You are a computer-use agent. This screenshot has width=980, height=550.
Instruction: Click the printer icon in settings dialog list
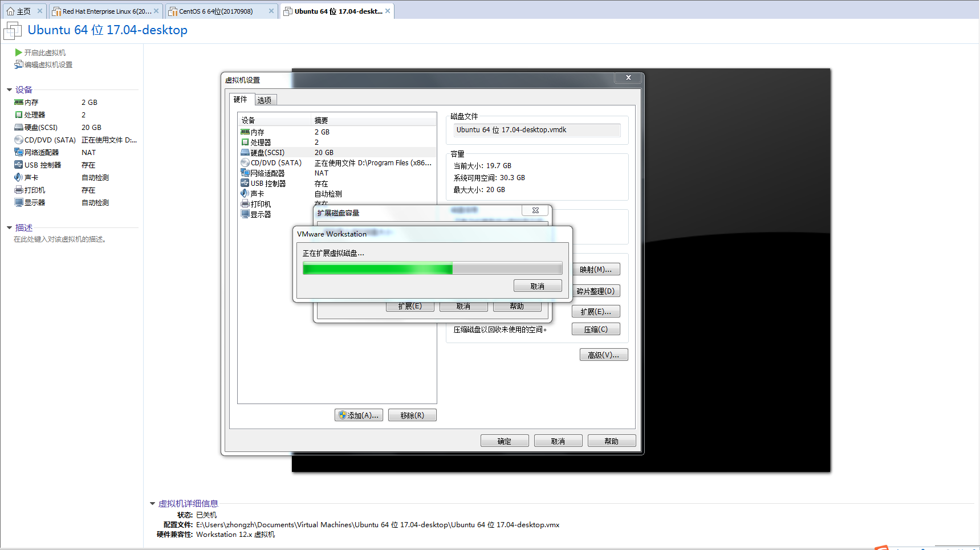[245, 203]
